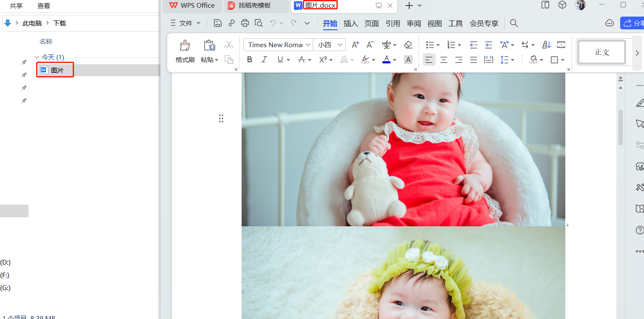This screenshot has height=319, width=644.
Task: Click the Print icon
Action: click(245, 23)
